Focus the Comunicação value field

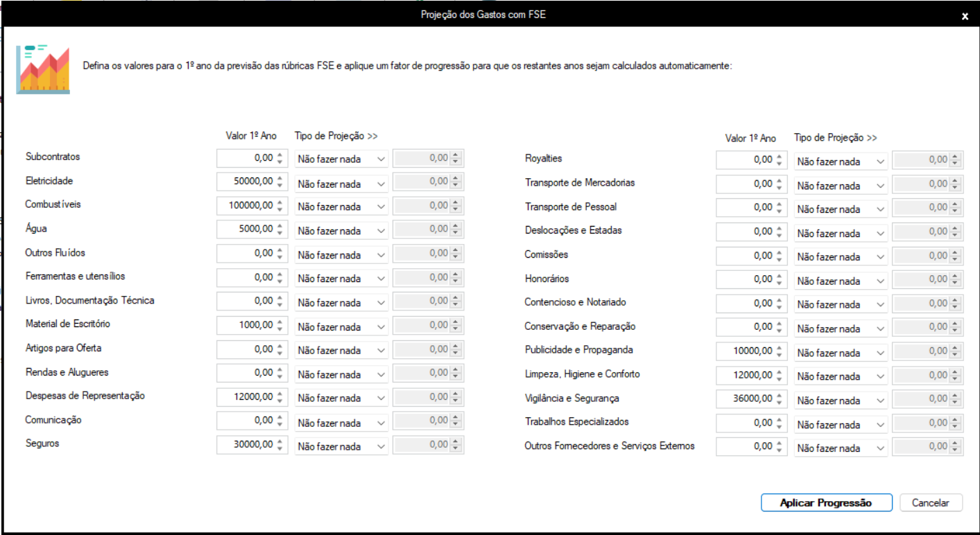click(x=252, y=421)
